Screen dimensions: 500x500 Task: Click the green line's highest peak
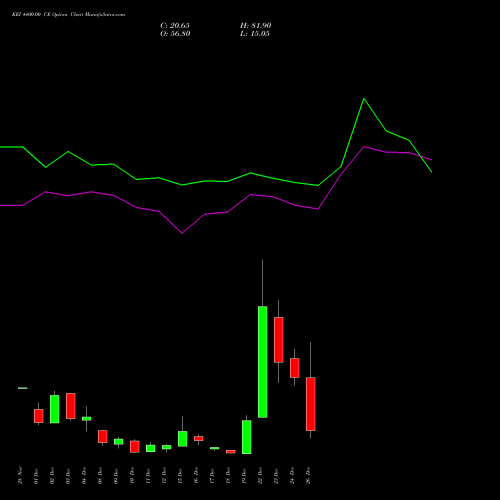(x=364, y=99)
